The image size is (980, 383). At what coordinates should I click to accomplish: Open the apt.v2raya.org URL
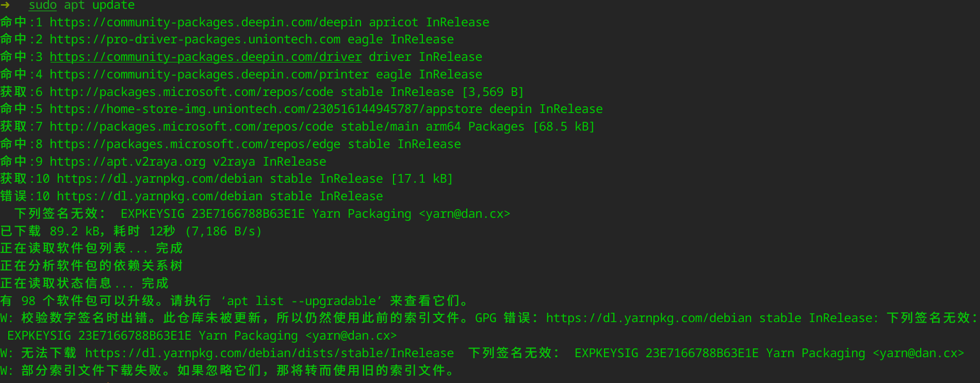coord(127,162)
